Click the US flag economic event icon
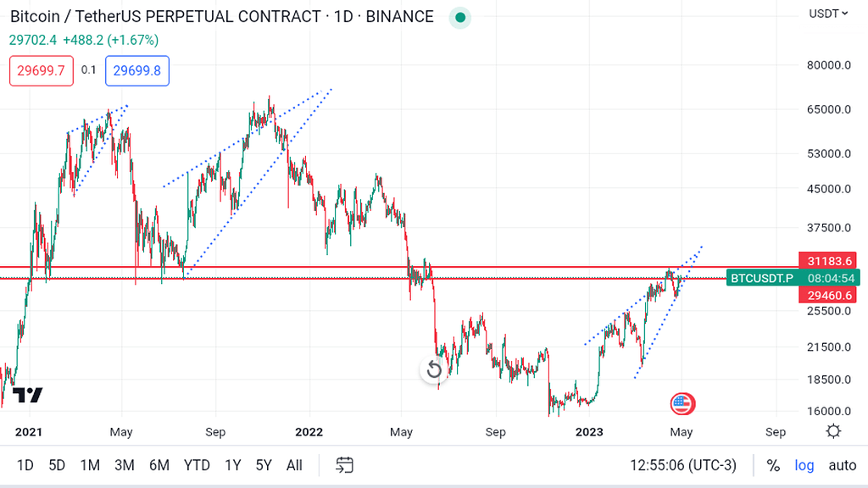This screenshot has width=868, height=488. (x=682, y=404)
